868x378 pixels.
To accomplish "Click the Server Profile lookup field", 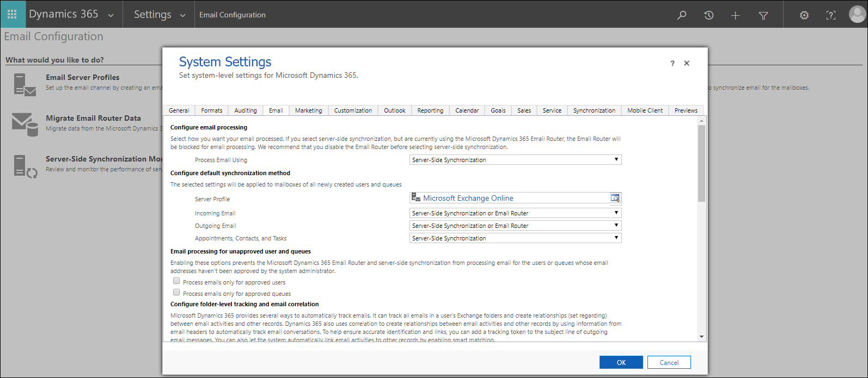I will tap(515, 198).
